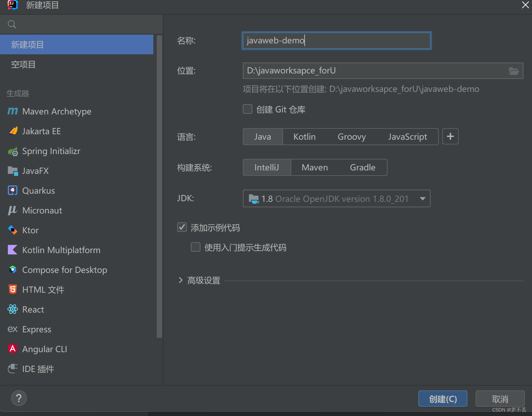This screenshot has width=532, height=416.
Task: Open help with the question mark button
Action: (x=19, y=398)
